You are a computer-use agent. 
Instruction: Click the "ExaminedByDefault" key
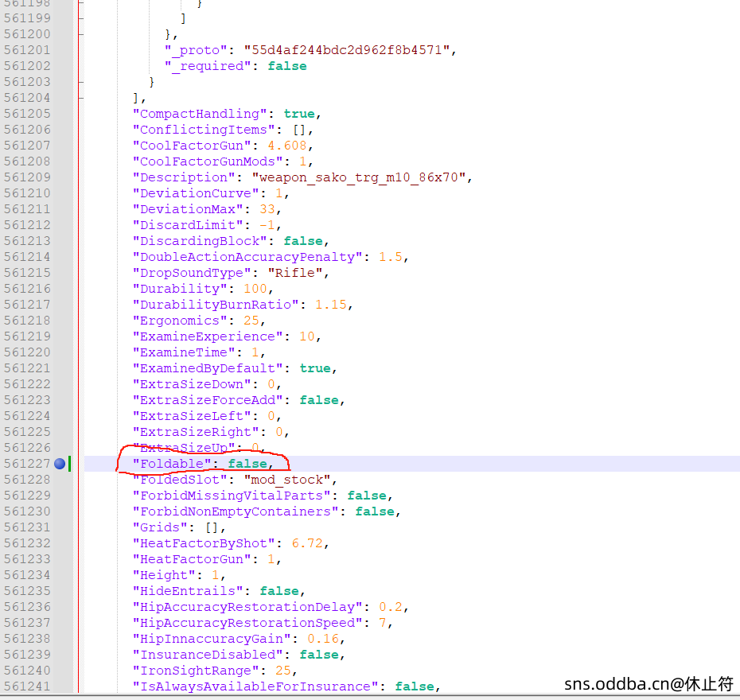tap(208, 368)
